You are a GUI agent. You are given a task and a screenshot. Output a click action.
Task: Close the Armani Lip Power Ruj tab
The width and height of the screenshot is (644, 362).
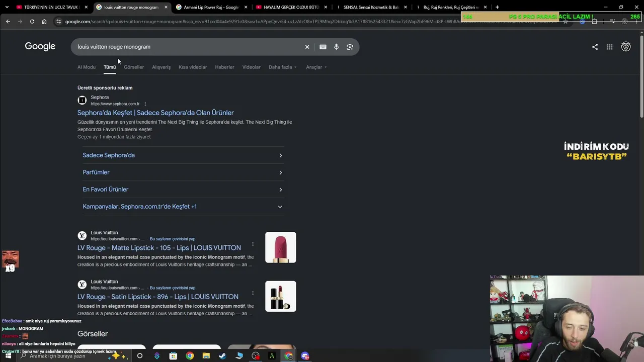point(246,7)
